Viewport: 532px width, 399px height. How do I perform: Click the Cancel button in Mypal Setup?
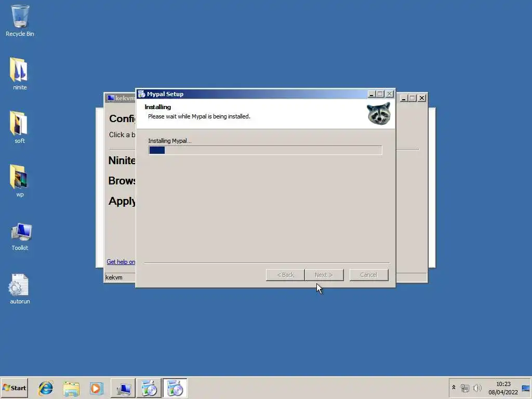point(369,275)
